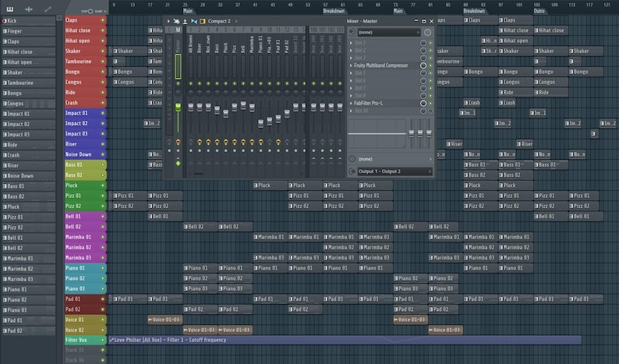Click the input icon left of top (none)

(x=352, y=33)
